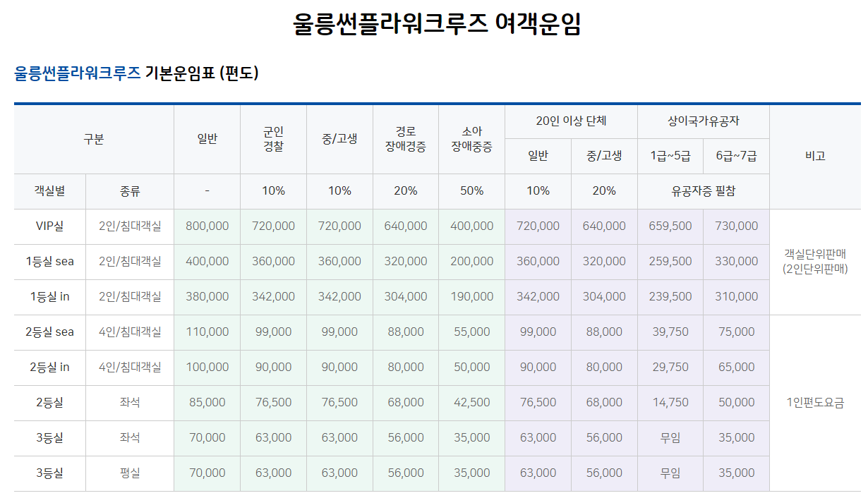Select 239,500 in the 1등실 in row
868x498 pixels.
coord(670,297)
